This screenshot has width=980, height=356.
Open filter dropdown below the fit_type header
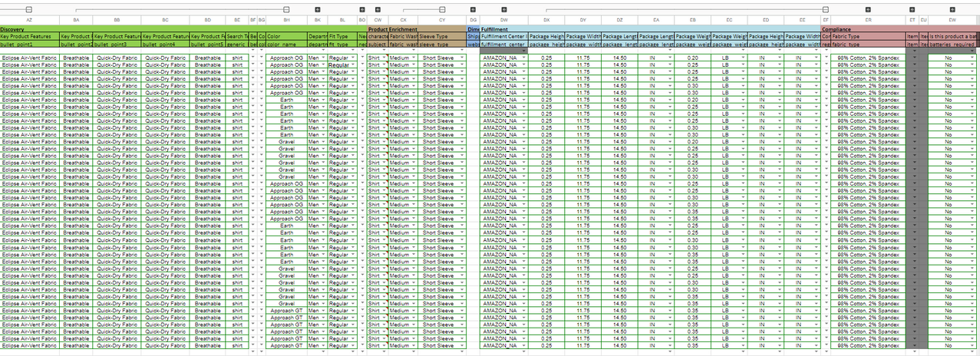[x=354, y=51]
